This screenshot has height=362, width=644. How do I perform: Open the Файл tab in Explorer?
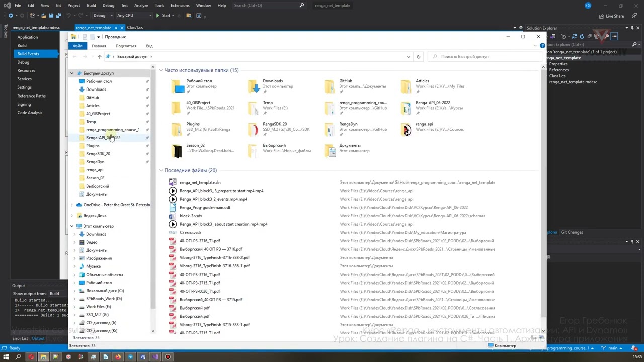[x=77, y=46]
